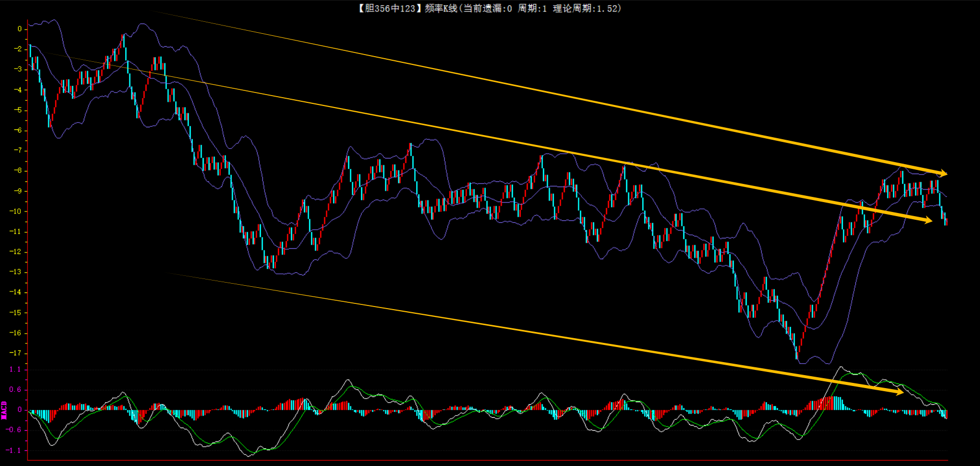The image size is (980, 466).
Task: Click the yellow 0 label atop the price axis
Action: [x=20, y=29]
